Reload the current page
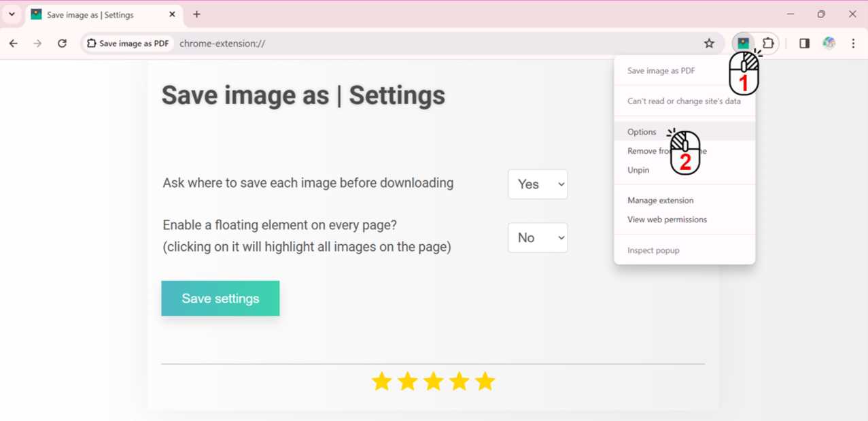Viewport: 868px width, 421px height. tap(62, 44)
